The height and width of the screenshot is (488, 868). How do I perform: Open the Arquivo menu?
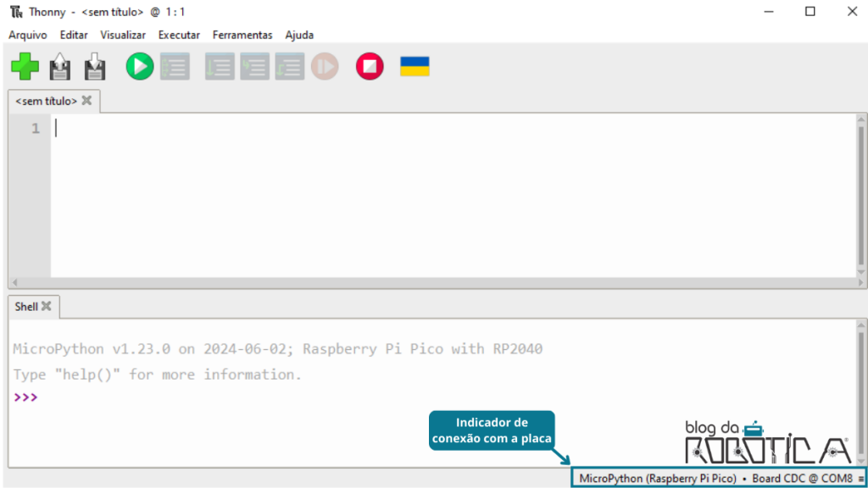pos(26,35)
